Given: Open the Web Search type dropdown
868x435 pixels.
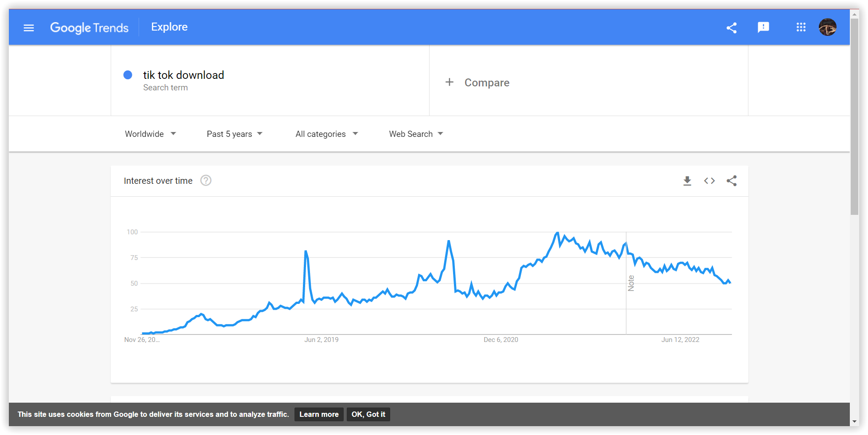Looking at the screenshot, I should pos(416,134).
